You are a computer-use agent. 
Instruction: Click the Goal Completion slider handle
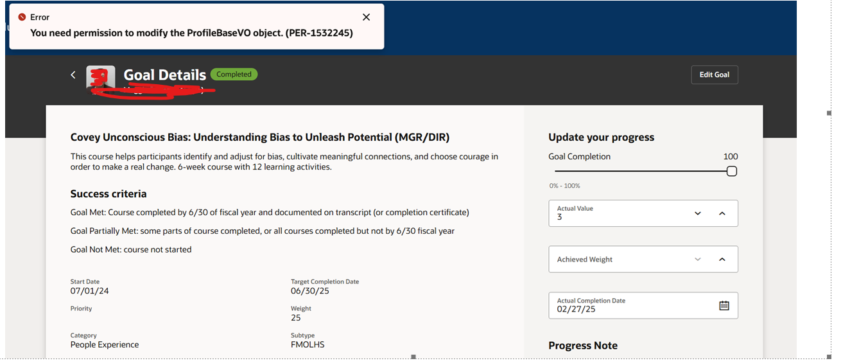[x=731, y=172]
